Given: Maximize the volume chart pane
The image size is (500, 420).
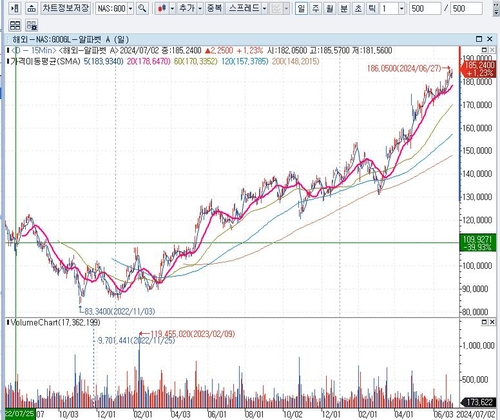Looking at the screenshot, I should pos(484,322).
